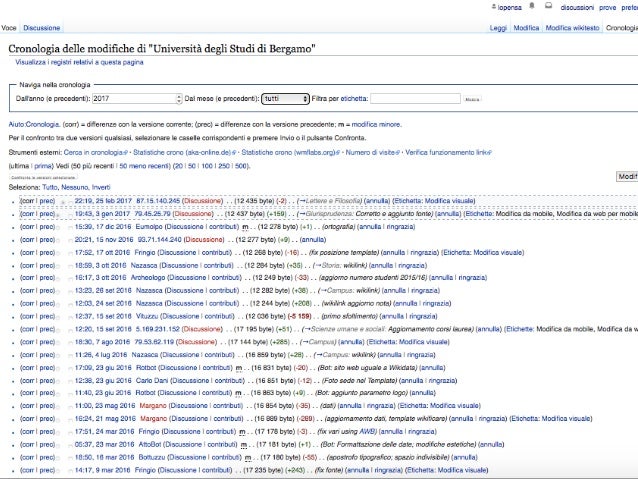Open red-linked user Margano on 23 mag 2016
638x479 pixels.
click(153, 406)
